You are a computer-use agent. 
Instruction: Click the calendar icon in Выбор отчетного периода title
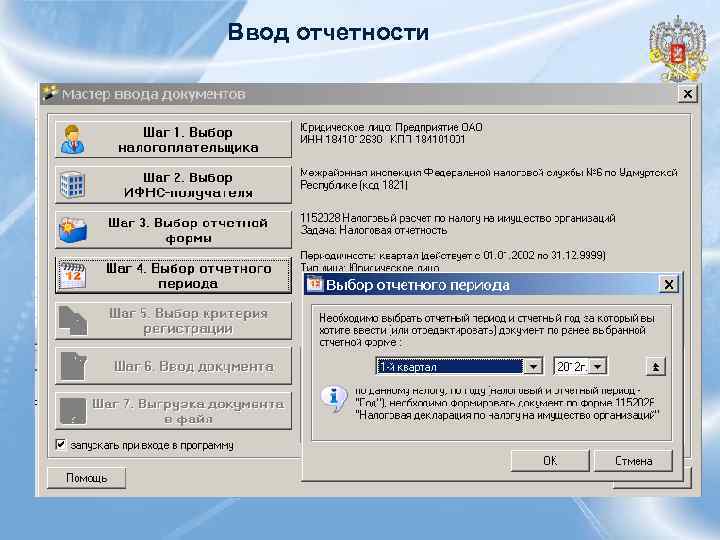(x=315, y=284)
